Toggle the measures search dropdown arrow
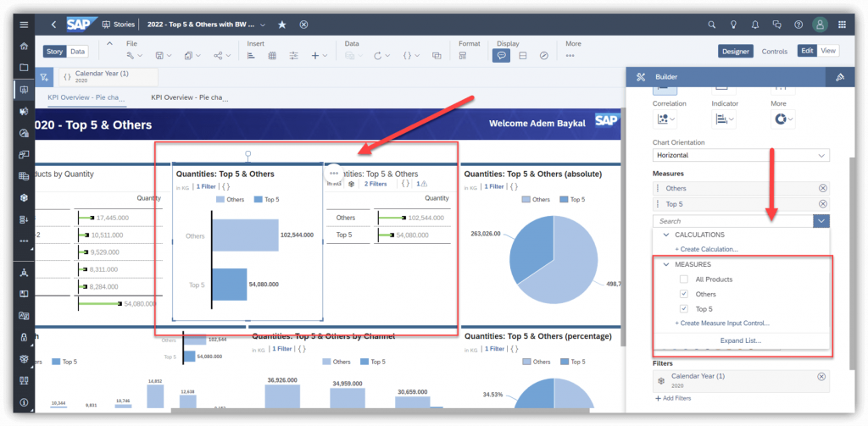868x426 pixels. coord(821,221)
